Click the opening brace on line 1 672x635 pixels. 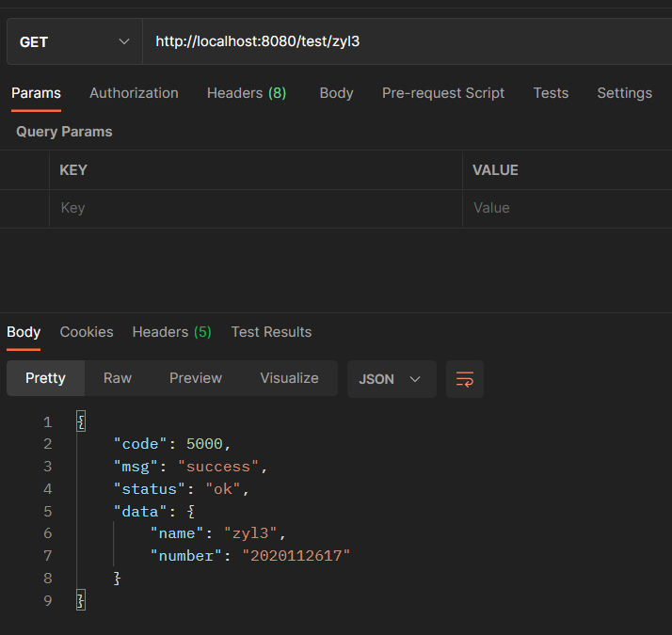coord(81,422)
